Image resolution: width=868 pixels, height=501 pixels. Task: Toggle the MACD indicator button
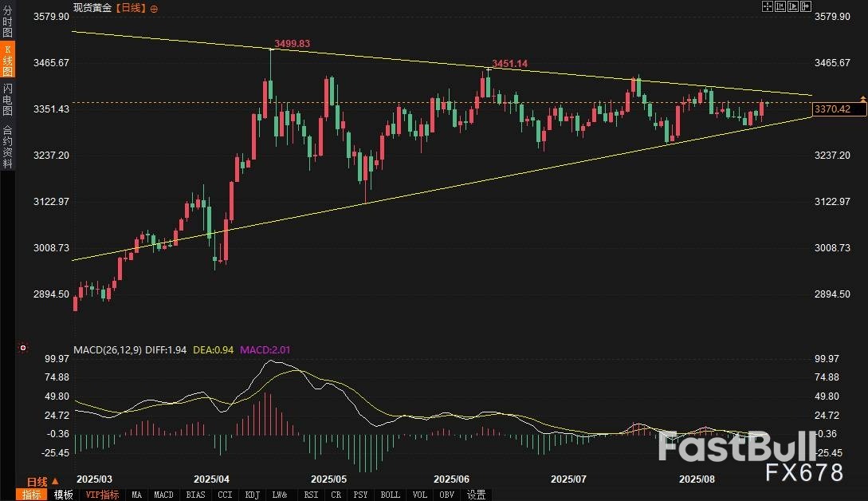point(163,495)
